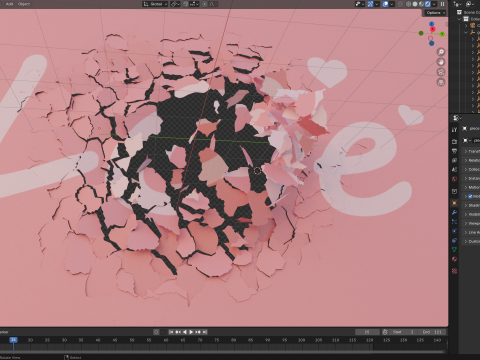Expand the Instancing panel

point(471,178)
